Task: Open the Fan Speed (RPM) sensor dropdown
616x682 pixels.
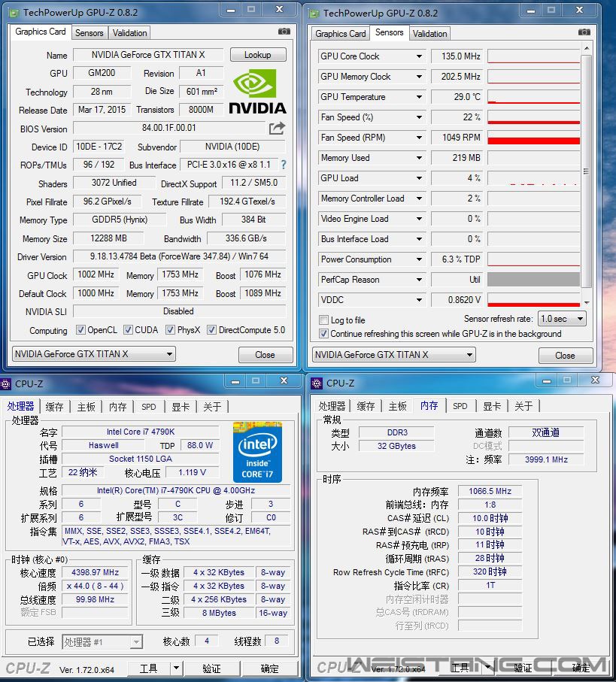Action: pyautogui.click(x=419, y=138)
